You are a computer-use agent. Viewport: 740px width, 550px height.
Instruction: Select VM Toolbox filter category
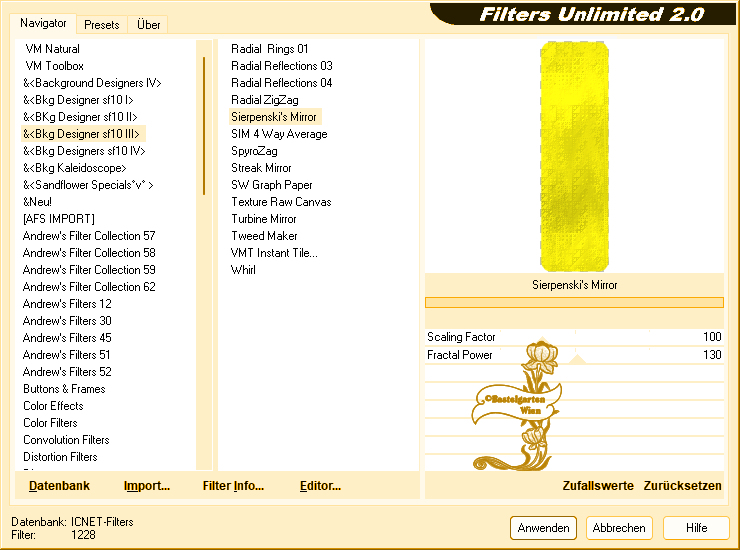[54, 66]
